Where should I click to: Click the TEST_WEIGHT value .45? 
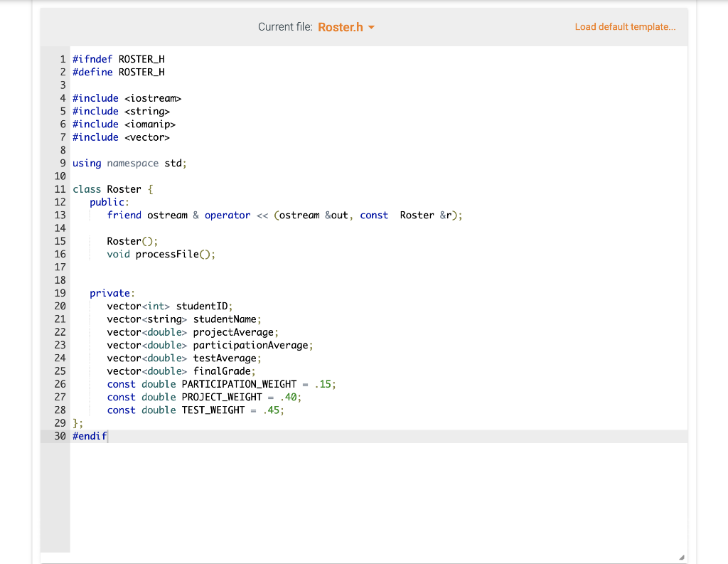[274, 410]
